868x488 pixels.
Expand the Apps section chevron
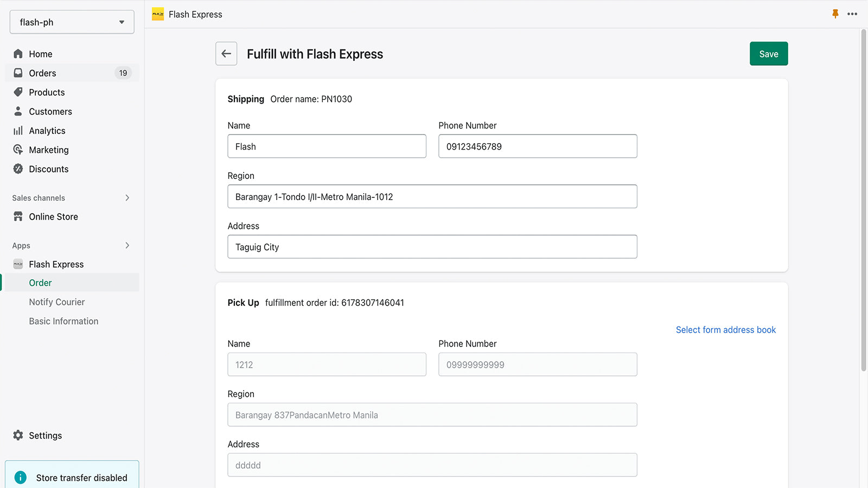[127, 246]
